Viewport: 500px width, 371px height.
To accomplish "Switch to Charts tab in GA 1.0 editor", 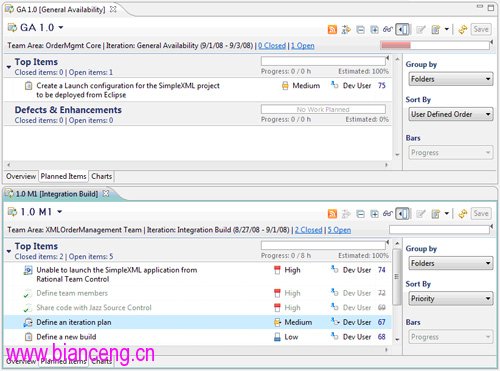I will (x=102, y=176).
